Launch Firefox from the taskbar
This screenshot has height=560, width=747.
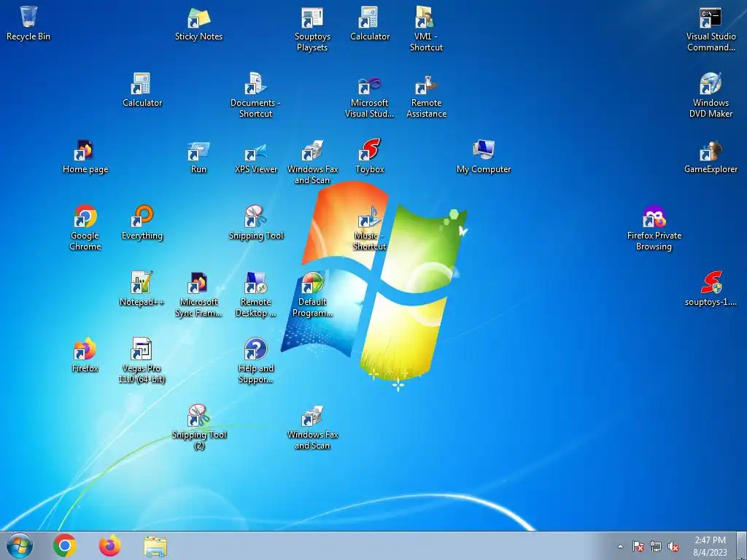[110, 545]
